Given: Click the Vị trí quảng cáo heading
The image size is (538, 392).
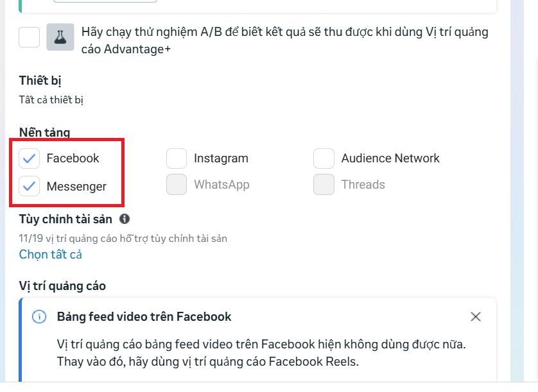Looking at the screenshot, I should pyautogui.click(x=62, y=286).
